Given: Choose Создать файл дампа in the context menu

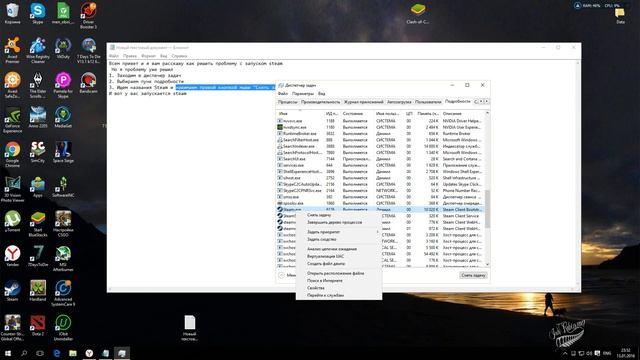Looking at the screenshot, I should pyautogui.click(x=339, y=264).
